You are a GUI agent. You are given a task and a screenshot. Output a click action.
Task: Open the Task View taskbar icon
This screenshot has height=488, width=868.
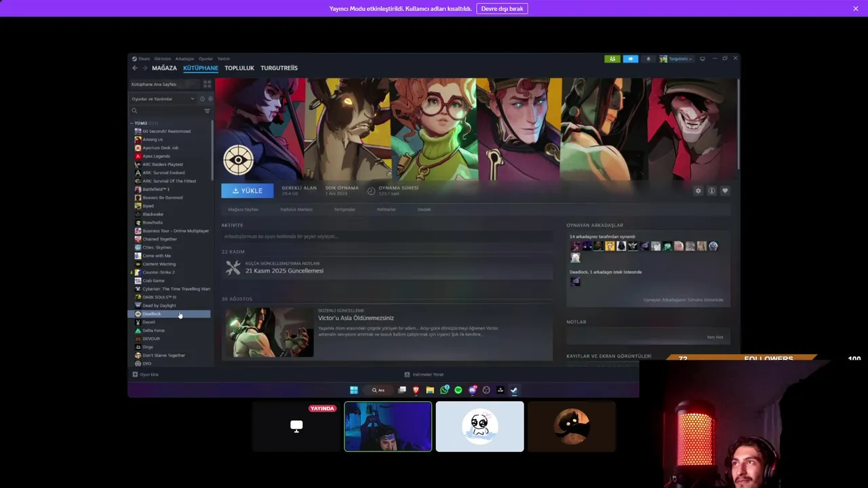[x=402, y=390]
